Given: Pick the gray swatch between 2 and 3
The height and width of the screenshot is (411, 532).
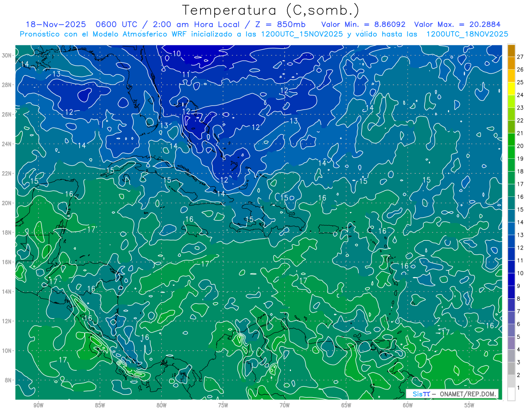Looking at the screenshot, I should tap(512, 369).
